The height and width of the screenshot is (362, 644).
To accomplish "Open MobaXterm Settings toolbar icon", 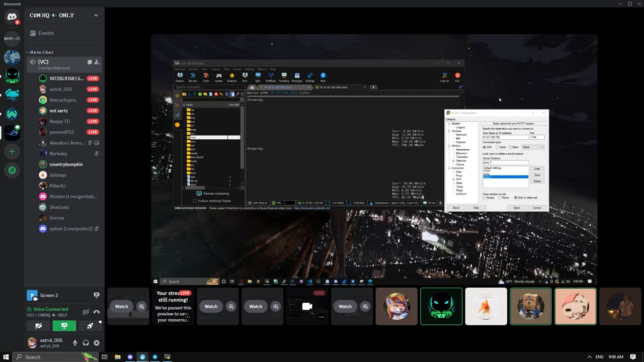I will click(x=310, y=77).
